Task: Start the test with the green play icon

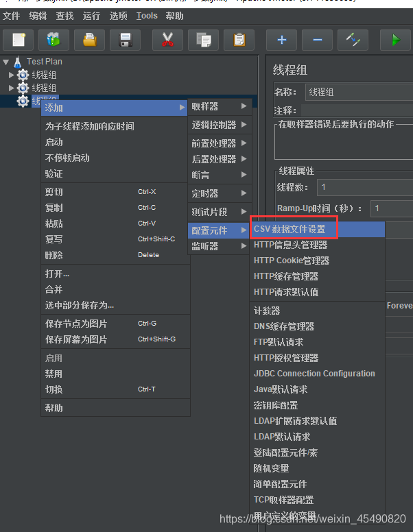Action: pos(395,40)
